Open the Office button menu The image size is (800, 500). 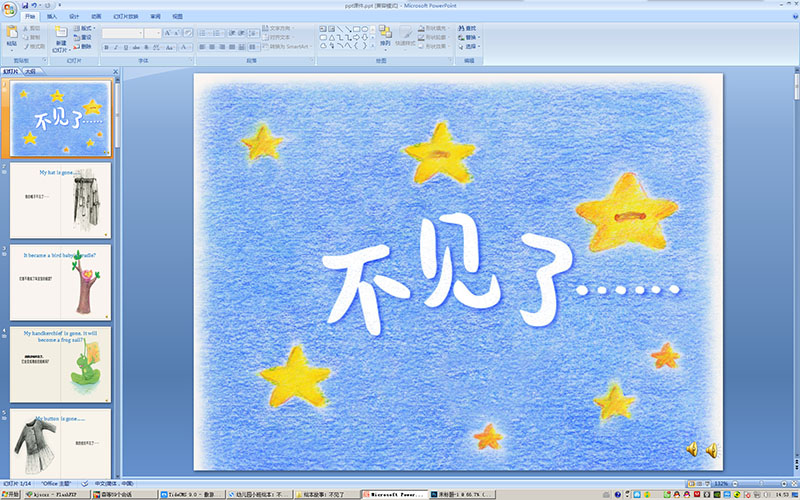pyautogui.click(x=9, y=9)
